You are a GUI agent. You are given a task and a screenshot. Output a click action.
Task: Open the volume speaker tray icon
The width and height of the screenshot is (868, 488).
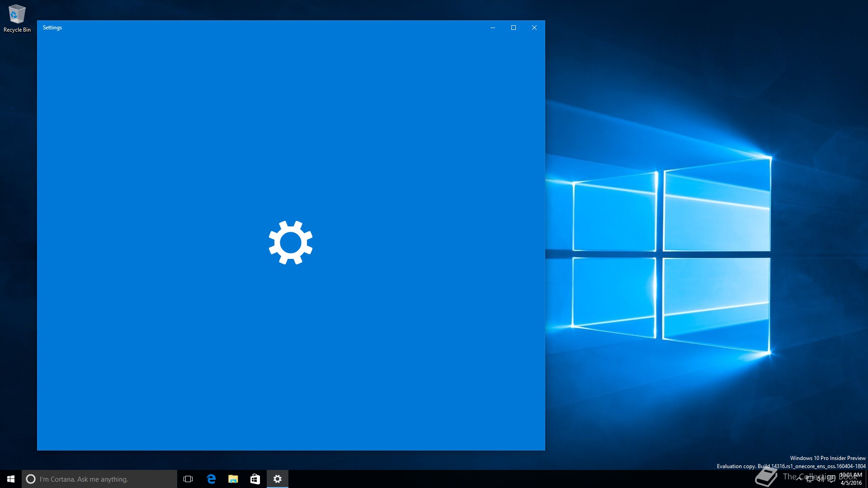pyautogui.click(x=820, y=479)
